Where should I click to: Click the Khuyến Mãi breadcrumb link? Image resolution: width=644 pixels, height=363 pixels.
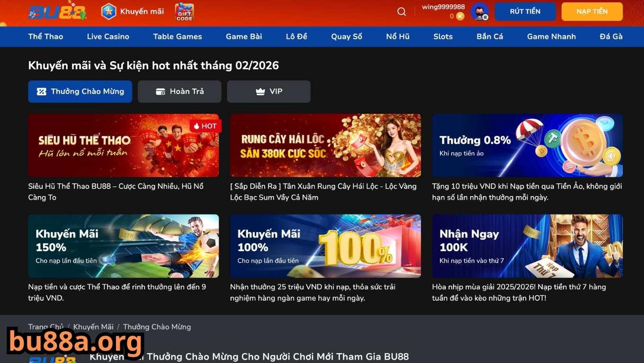tap(93, 327)
